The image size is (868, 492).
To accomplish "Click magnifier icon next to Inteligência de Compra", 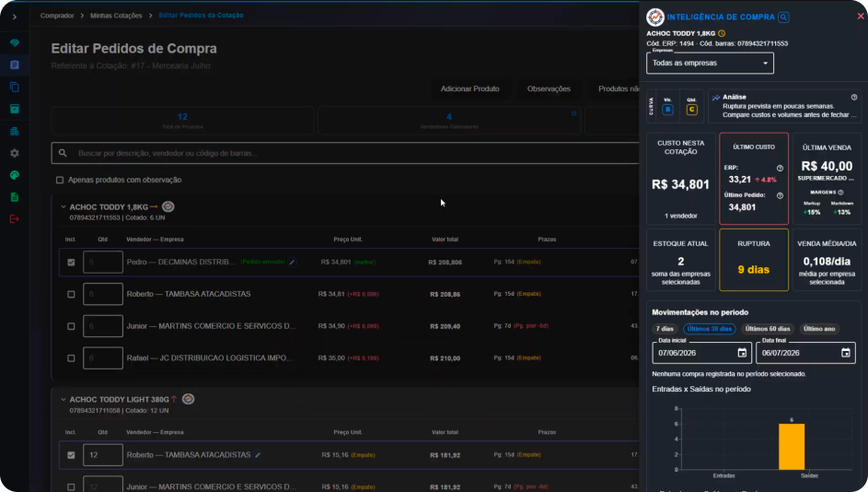I will point(783,18).
